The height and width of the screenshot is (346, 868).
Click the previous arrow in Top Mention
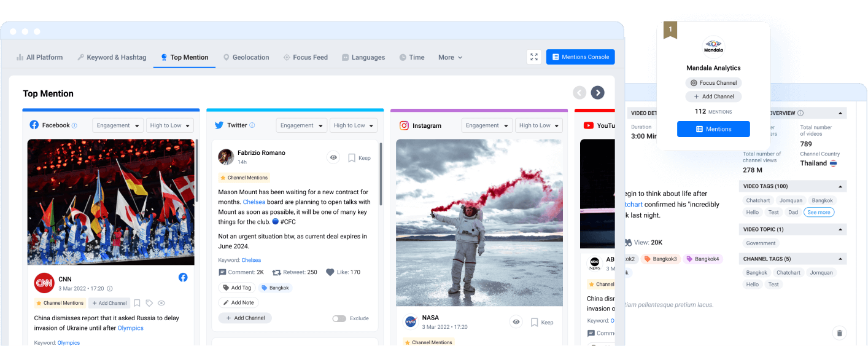click(x=579, y=93)
